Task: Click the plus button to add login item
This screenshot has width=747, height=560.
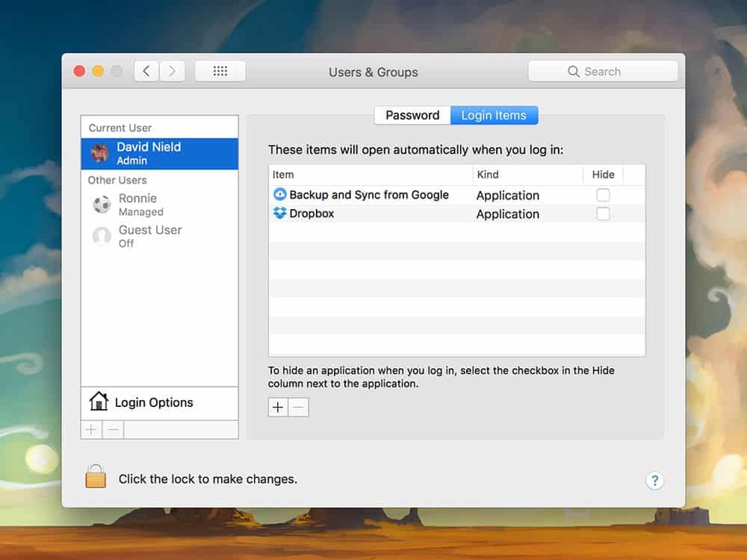Action: coord(278,407)
